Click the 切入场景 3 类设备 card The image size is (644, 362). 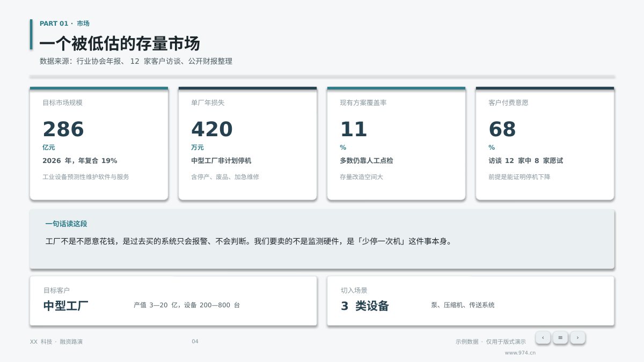tap(471, 301)
